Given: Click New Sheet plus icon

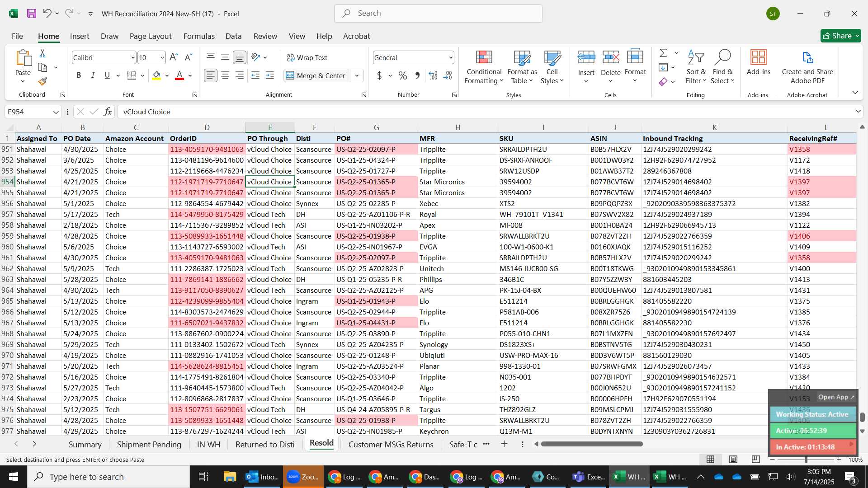Looking at the screenshot, I should click(x=504, y=444).
